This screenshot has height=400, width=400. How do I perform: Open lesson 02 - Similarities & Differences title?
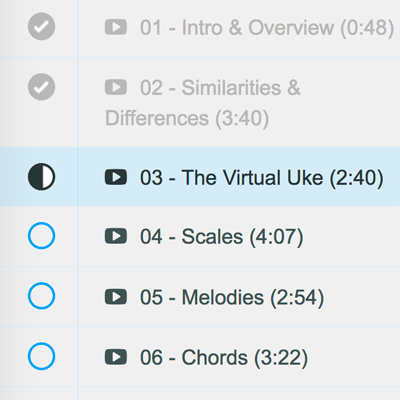tap(203, 103)
